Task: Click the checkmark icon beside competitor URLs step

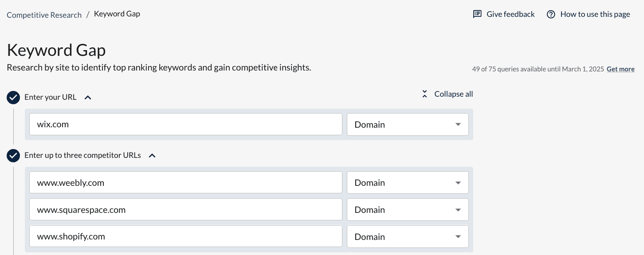Action: [x=13, y=156]
